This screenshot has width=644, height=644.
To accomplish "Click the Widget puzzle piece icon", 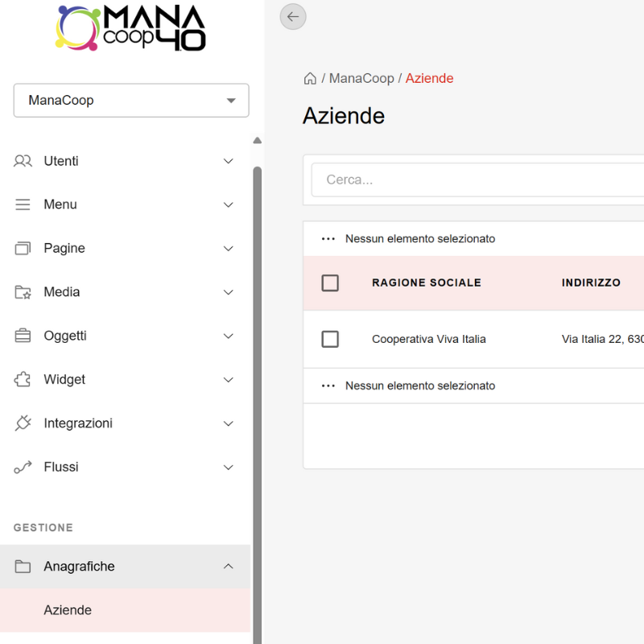I will click(x=23, y=379).
